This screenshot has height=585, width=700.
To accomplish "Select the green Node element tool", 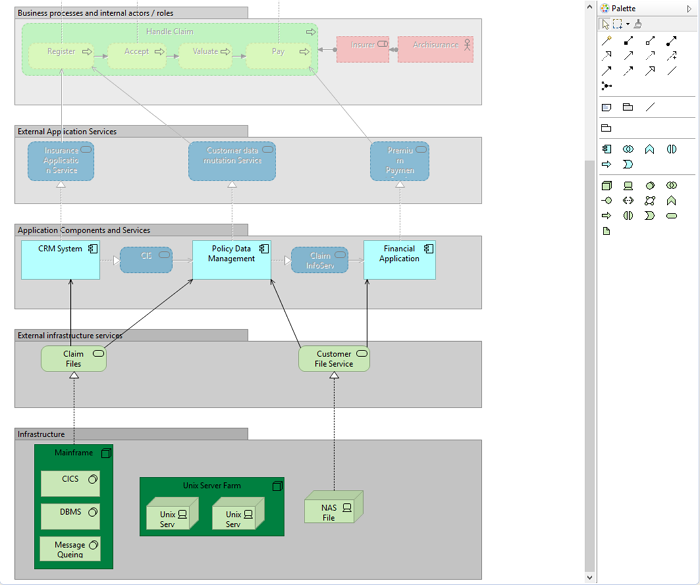I will click(x=606, y=185).
